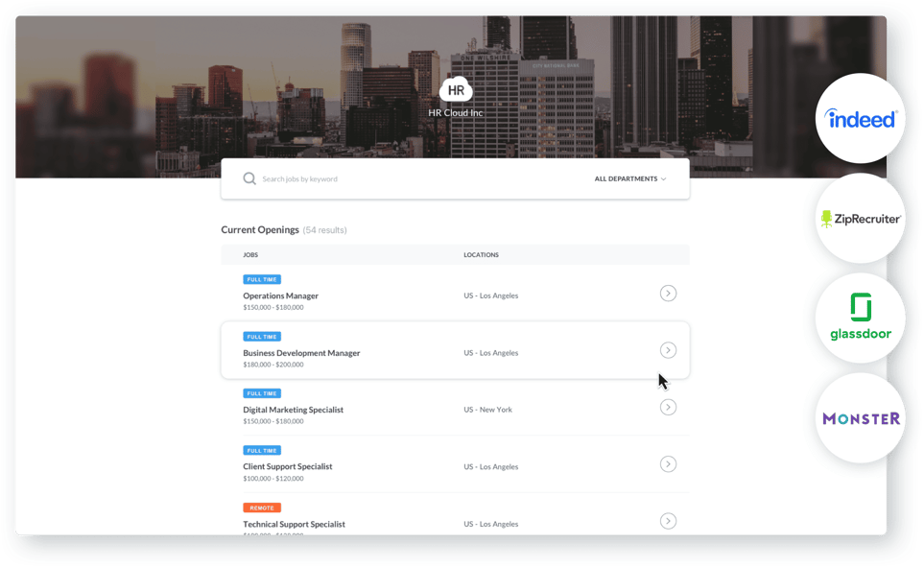Open the Client Support Specialist row arrow
The width and height of the screenshot is (924, 567).
point(668,464)
